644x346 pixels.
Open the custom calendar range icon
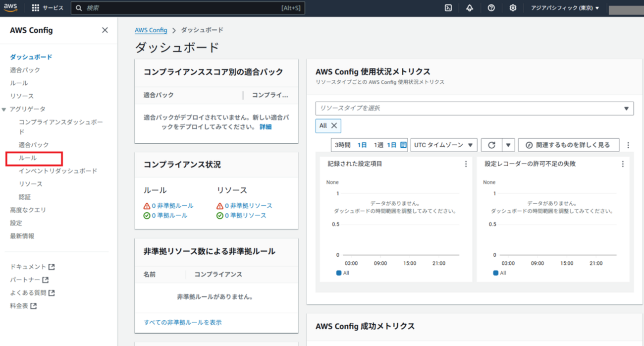(x=403, y=145)
